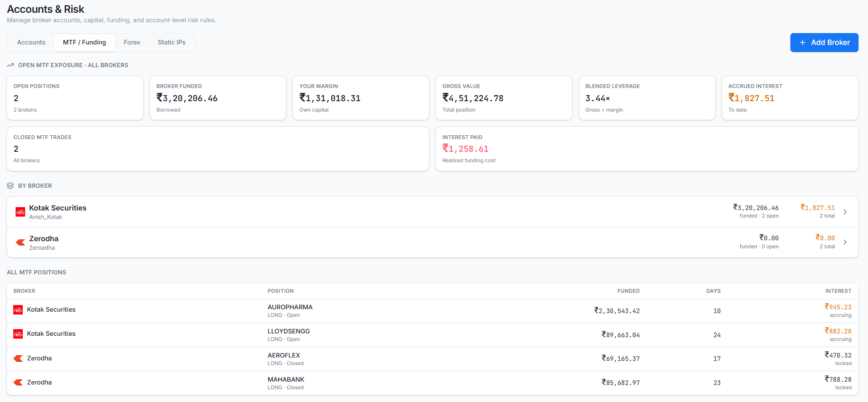
Task: Click accruing interest ₹945.23
Action: 838,307
